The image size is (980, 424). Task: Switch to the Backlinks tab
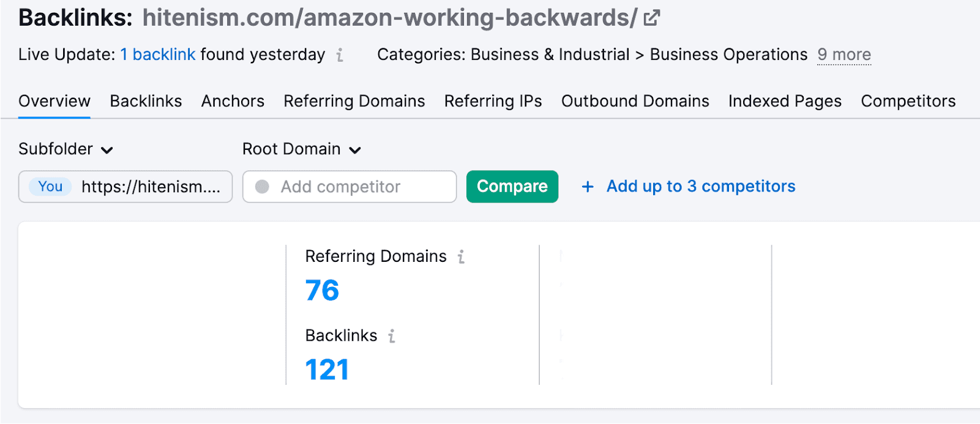[146, 101]
